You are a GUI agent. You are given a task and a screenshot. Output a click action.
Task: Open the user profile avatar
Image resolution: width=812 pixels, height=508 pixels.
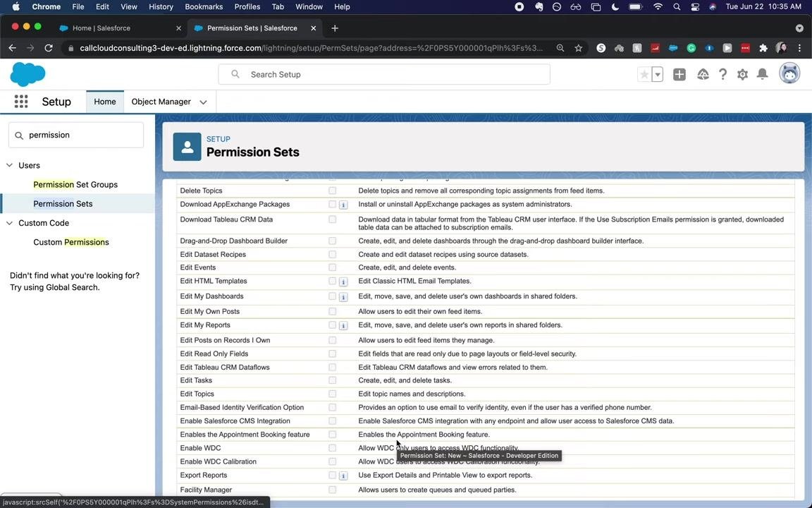[789, 73]
